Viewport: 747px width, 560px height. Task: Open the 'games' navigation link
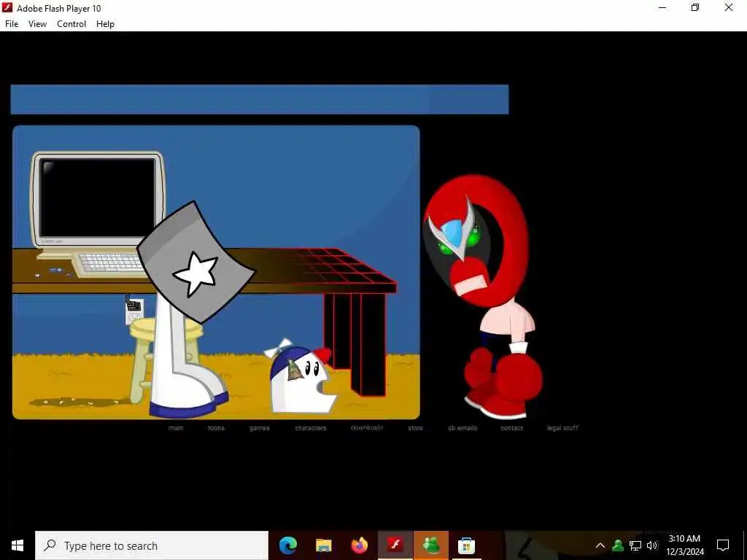pyautogui.click(x=260, y=427)
